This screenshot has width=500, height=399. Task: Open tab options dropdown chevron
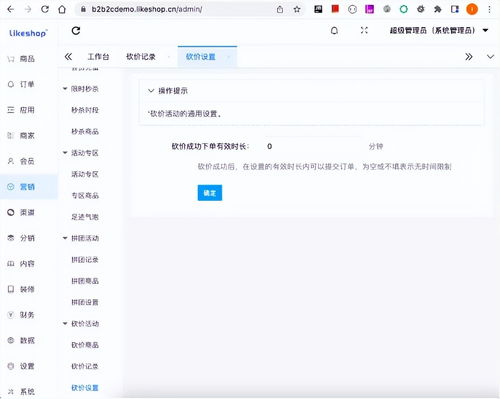tap(490, 57)
